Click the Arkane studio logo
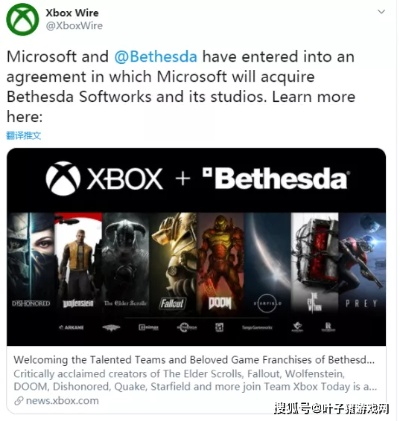 (71, 327)
